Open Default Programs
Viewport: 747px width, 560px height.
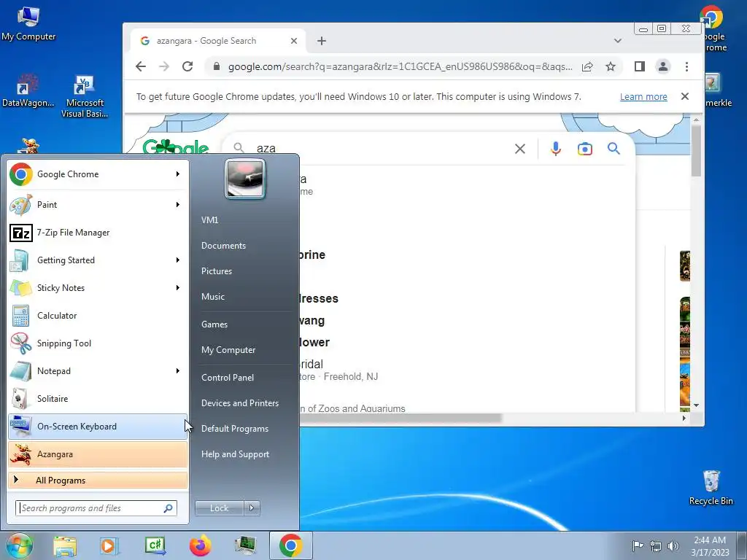235,429
